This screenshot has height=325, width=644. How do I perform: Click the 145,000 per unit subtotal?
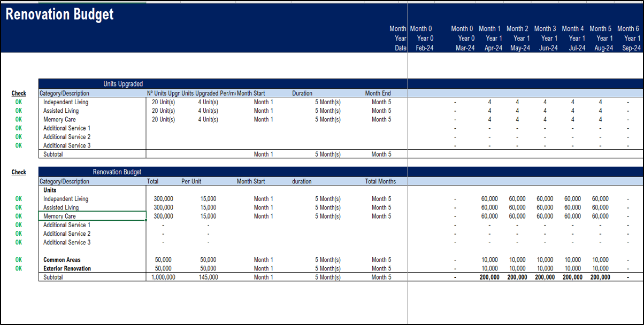pyautogui.click(x=208, y=277)
